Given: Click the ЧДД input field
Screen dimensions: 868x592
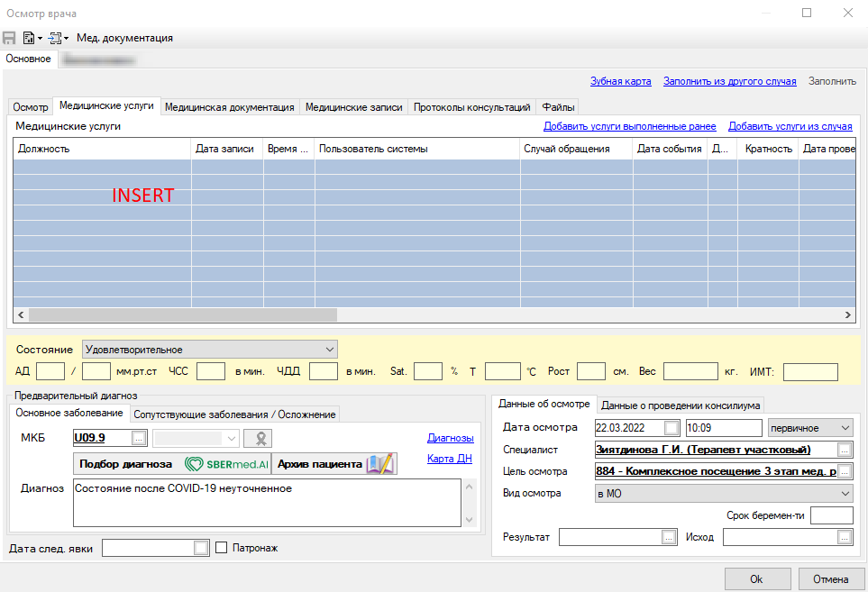Looking at the screenshot, I should point(324,371).
